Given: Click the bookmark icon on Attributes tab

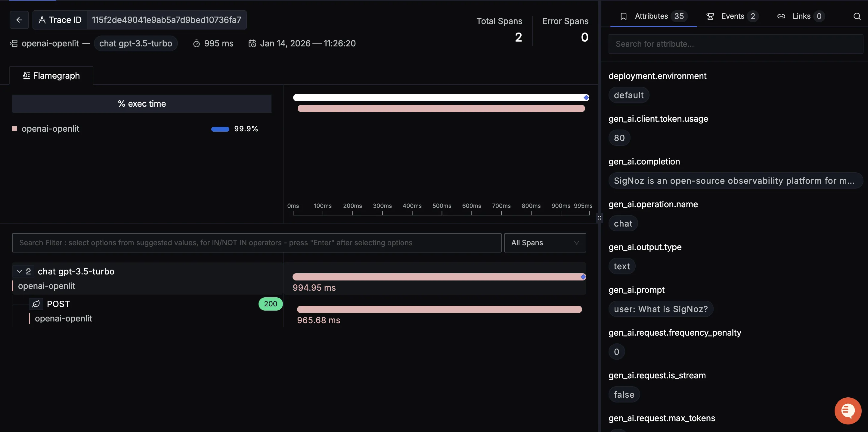Looking at the screenshot, I should (623, 16).
